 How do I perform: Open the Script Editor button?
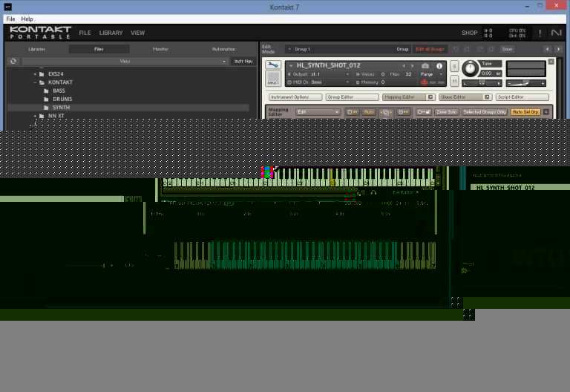pos(522,97)
